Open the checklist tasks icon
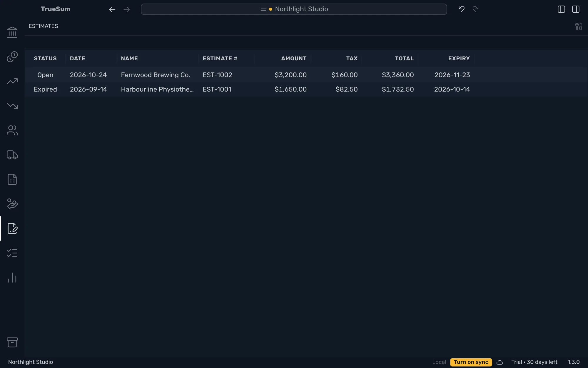 (x=12, y=253)
